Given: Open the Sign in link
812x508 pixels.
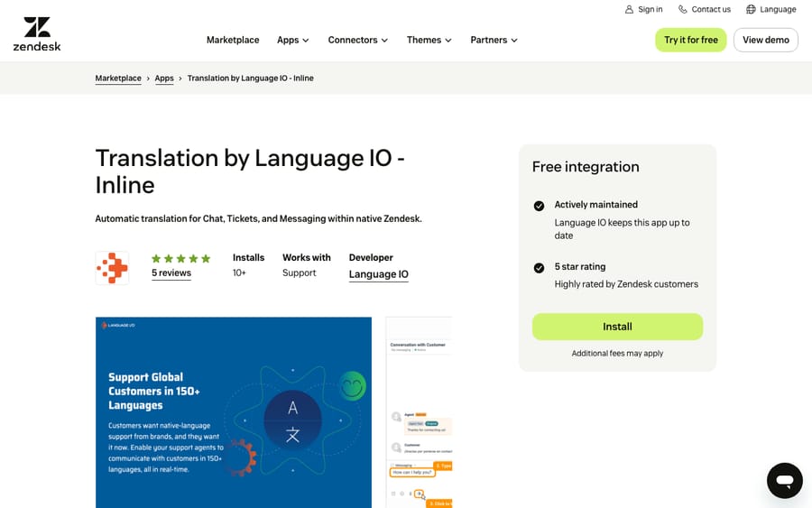Looking at the screenshot, I should (643, 9).
